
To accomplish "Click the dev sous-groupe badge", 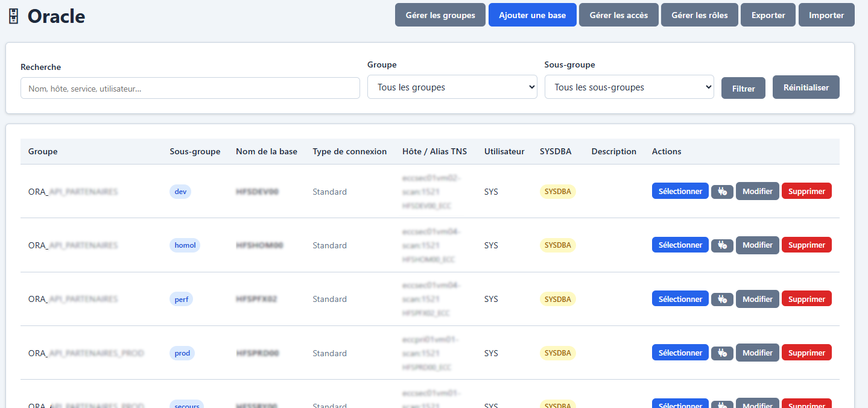I will pyautogui.click(x=180, y=192).
